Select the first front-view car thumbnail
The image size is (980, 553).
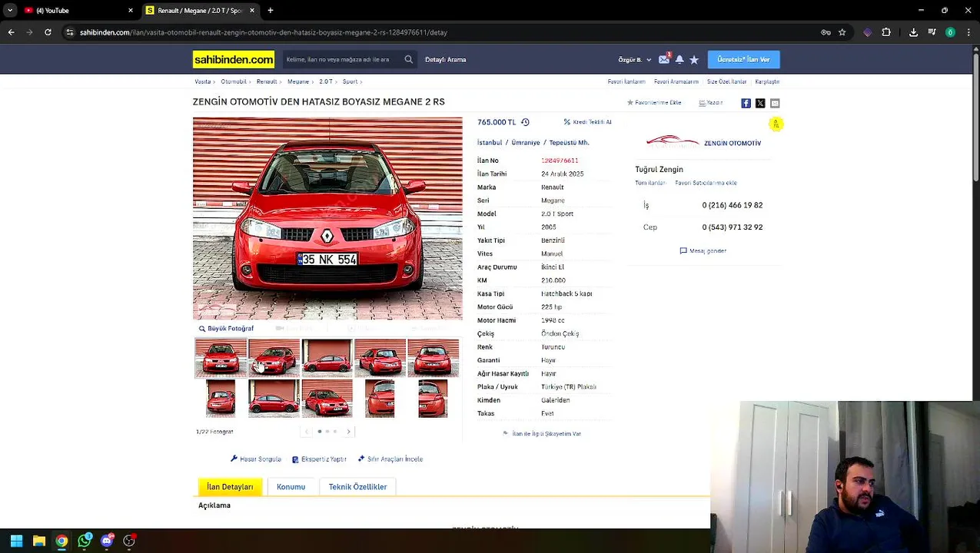coord(221,358)
